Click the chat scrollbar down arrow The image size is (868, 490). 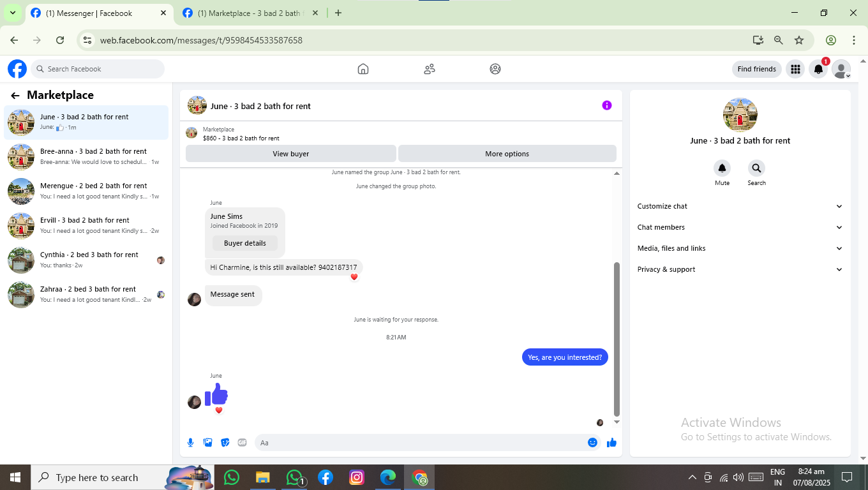pos(617,422)
